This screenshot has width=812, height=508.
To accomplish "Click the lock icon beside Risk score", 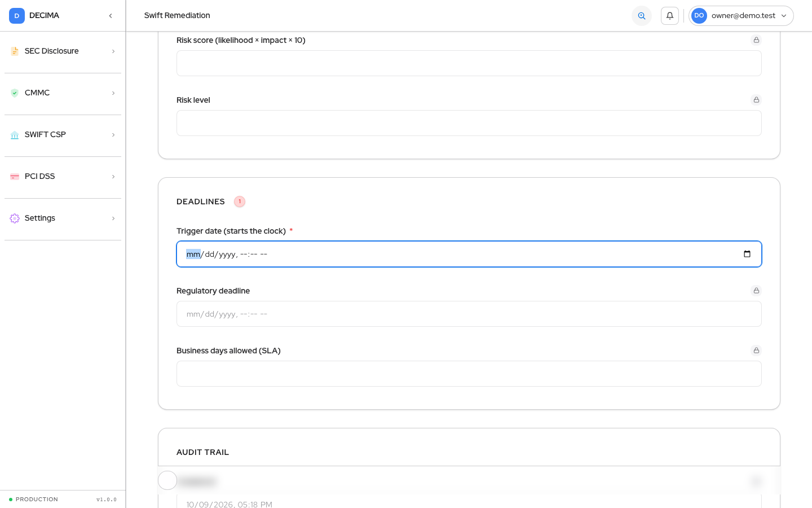I will (756, 40).
